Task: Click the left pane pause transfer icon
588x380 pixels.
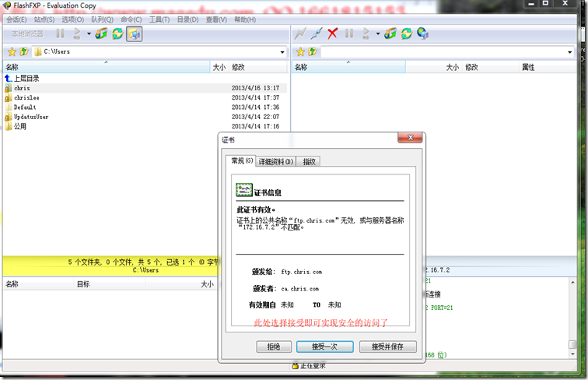Action: (60, 33)
